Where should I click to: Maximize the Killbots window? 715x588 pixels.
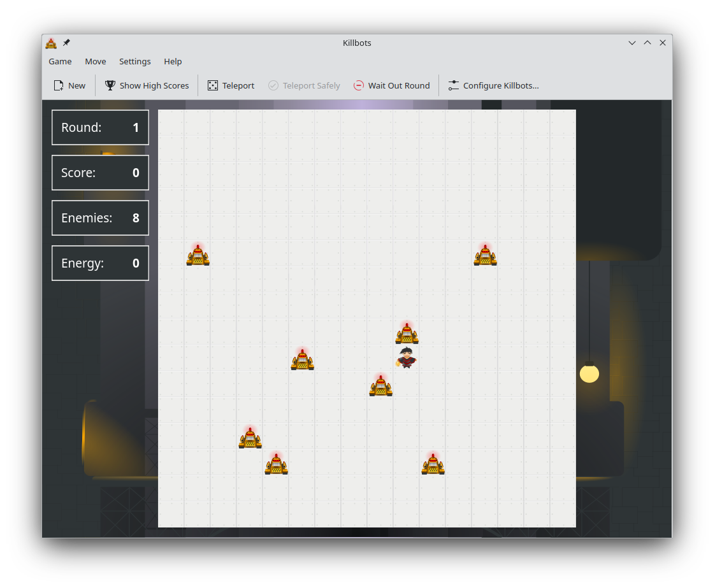647,43
